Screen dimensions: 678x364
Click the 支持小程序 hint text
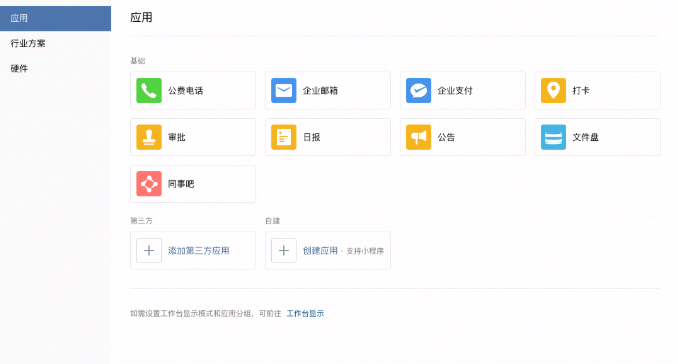[x=365, y=251]
